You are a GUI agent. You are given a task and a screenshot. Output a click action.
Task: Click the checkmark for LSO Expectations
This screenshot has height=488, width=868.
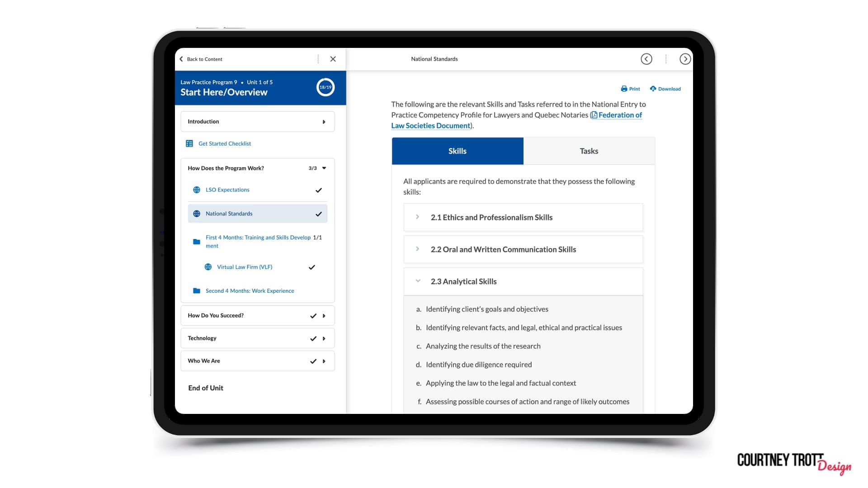pyautogui.click(x=319, y=190)
